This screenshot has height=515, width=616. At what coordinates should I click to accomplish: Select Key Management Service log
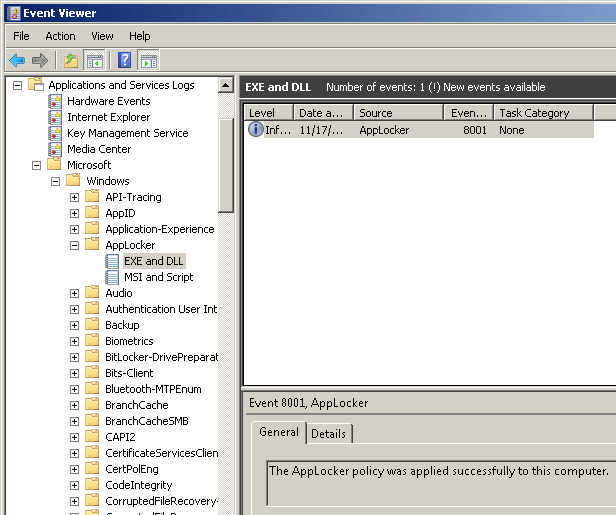[x=127, y=134]
